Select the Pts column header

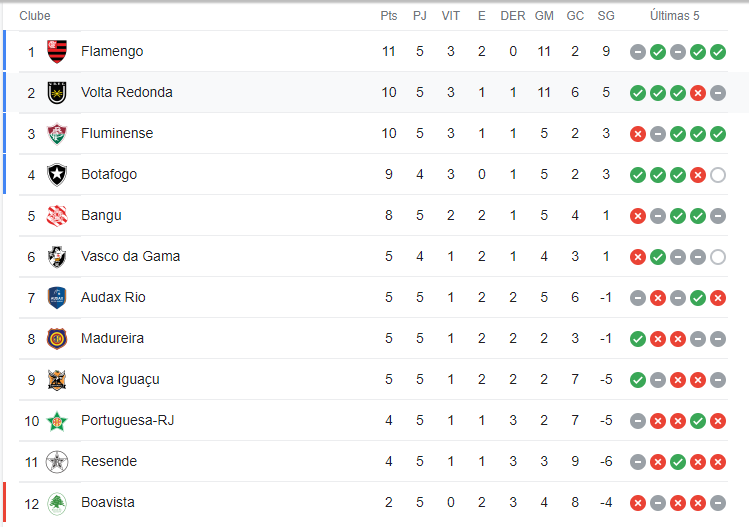[389, 16]
